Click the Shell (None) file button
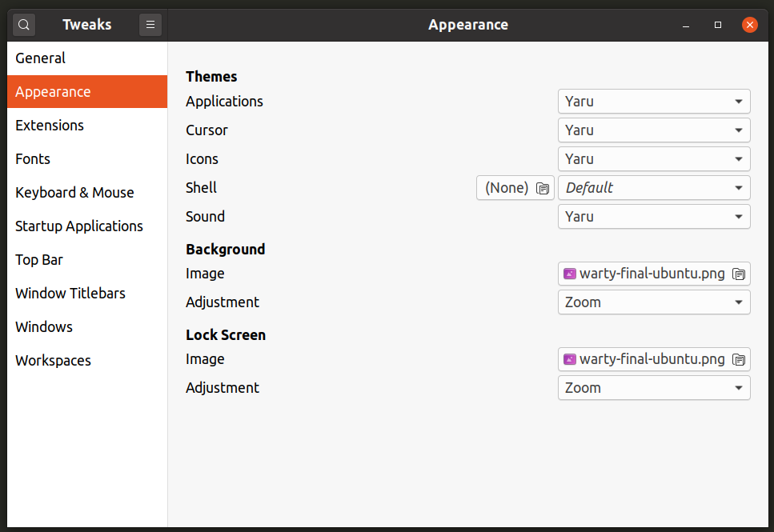 tap(515, 188)
